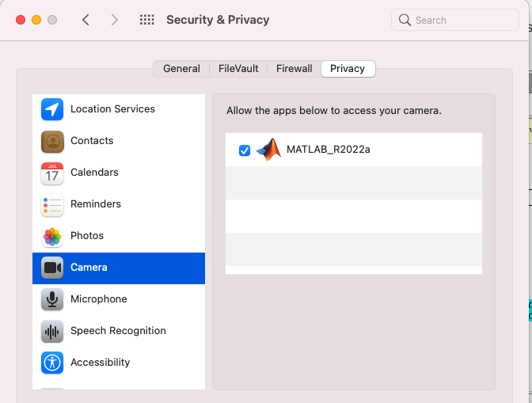Select the Privacy tab
The image size is (532, 403).
[348, 69]
